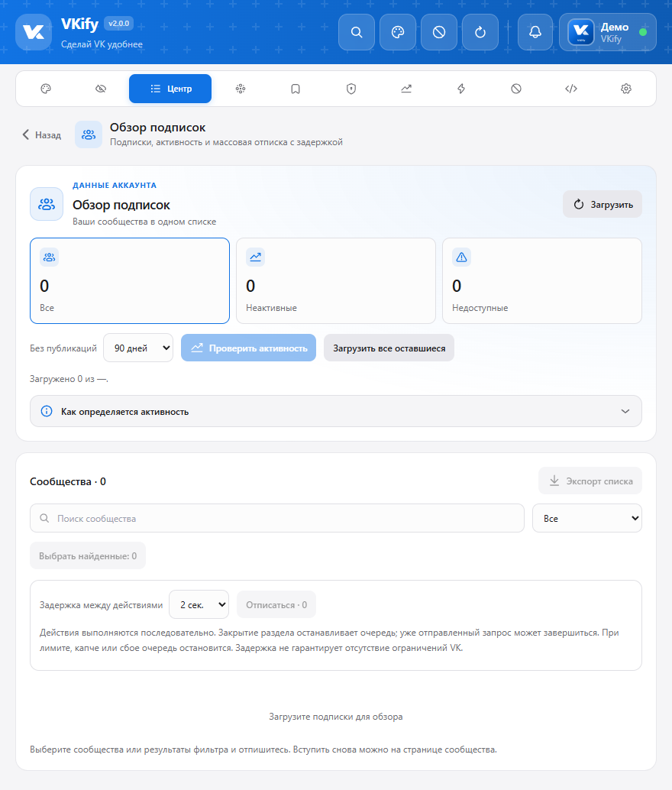This screenshot has height=790, width=672.
Task: Open the chart statistics tab
Action: (406, 89)
